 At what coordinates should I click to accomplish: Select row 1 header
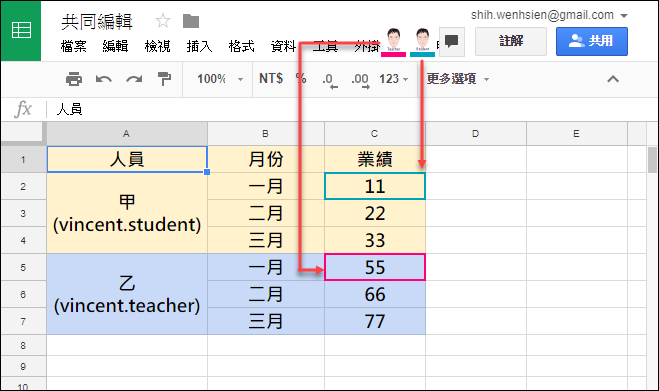[x=23, y=159]
